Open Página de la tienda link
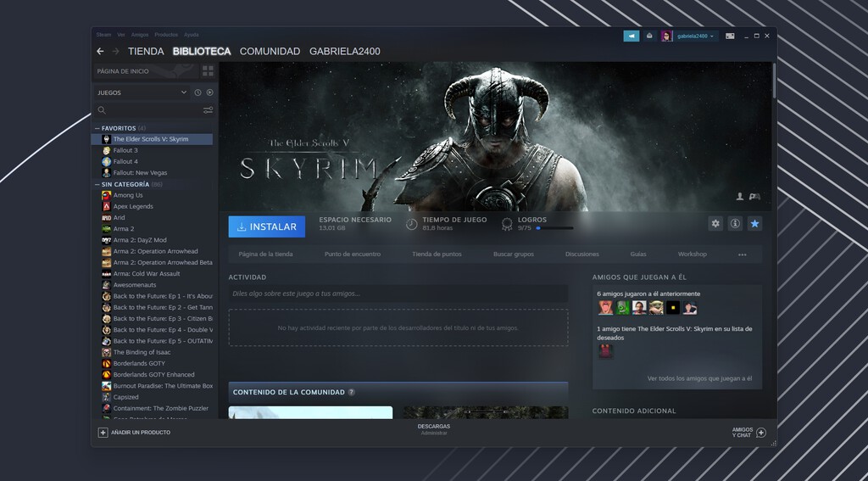 pos(265,254)
